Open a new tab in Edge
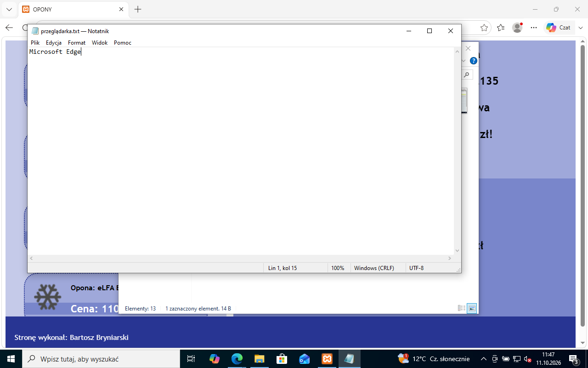 [138, 9]
